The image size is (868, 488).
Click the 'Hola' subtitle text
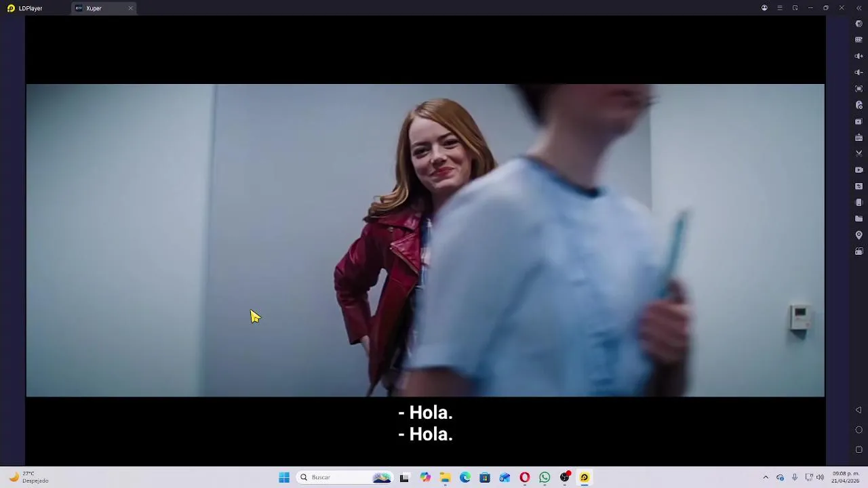click(425, 424)
